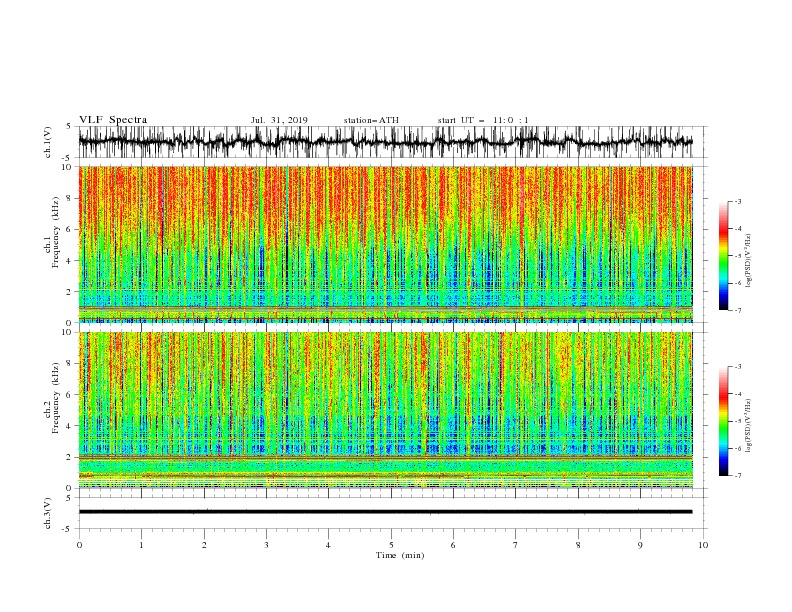Click the ch.2 spectrogram color bar
Viewport: 792px width, 612px height.
(723, 421)
